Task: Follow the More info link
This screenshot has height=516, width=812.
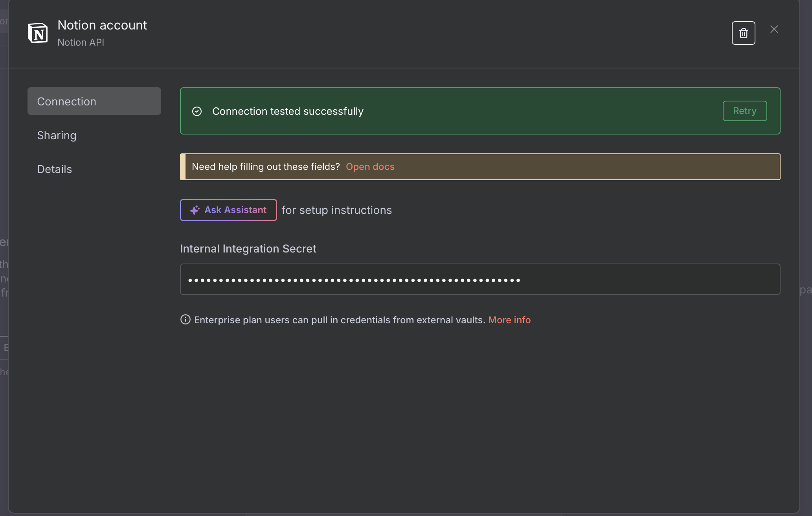Action: click(x=509, y=320)
